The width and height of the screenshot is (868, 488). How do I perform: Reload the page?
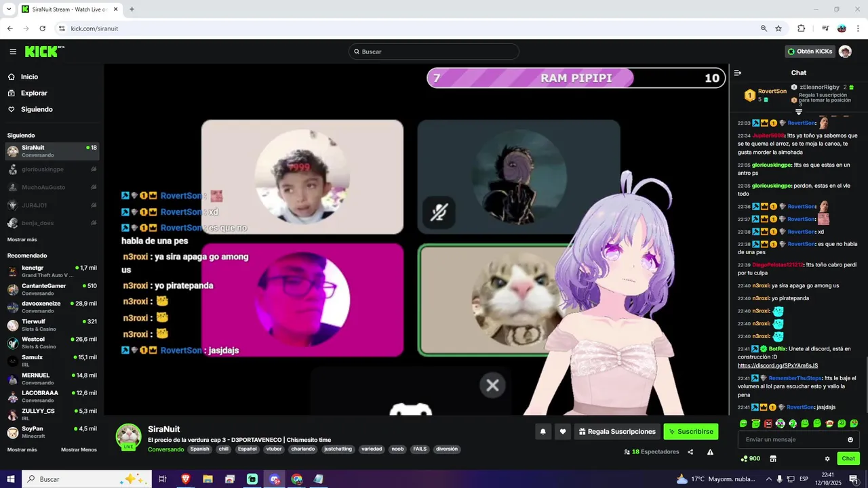point(42,28)
